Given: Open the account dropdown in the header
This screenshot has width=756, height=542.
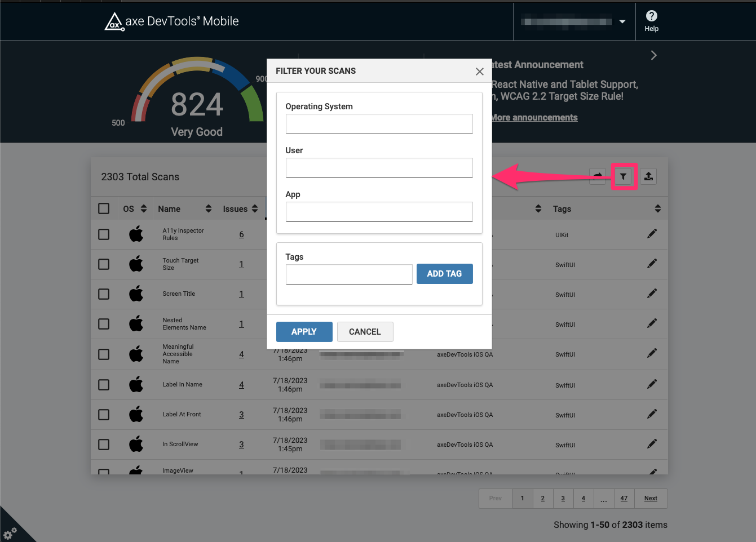Looking at the screenshot, I should pyautogui.click(x=622, y=21).
